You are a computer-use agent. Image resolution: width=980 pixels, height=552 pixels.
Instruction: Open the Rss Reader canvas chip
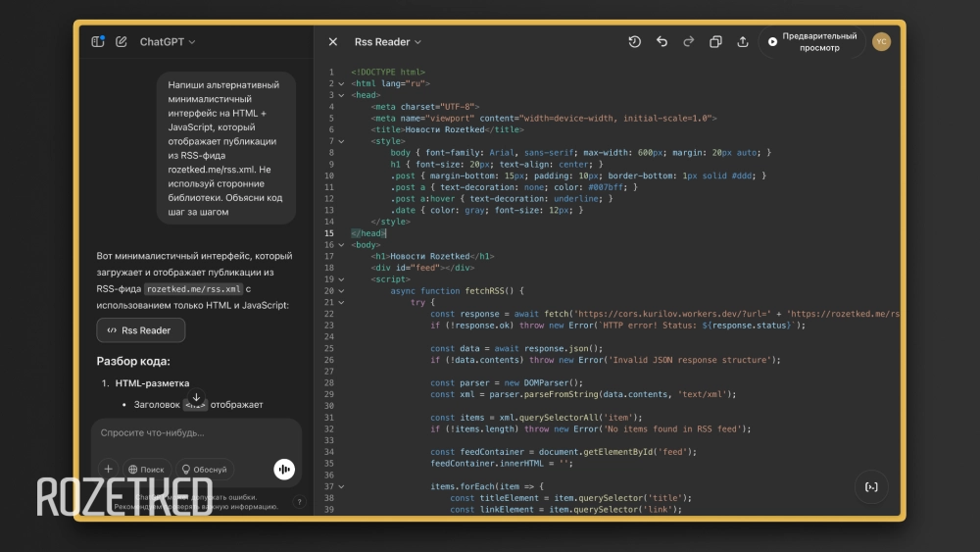click(x=140, y=330)
